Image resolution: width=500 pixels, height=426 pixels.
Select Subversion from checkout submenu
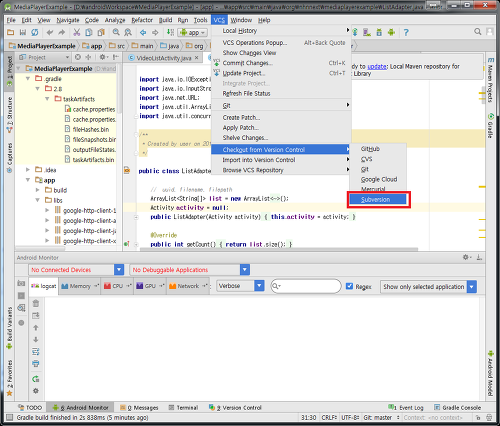click(378, 199)
